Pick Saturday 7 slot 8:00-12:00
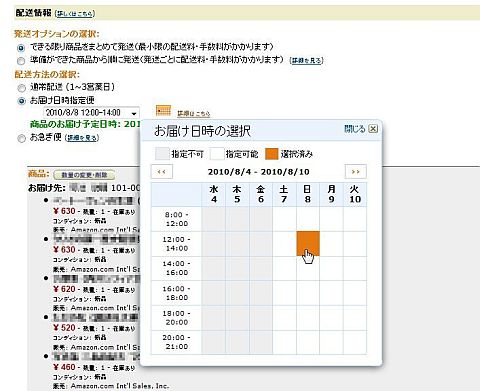 pos(284,219)
